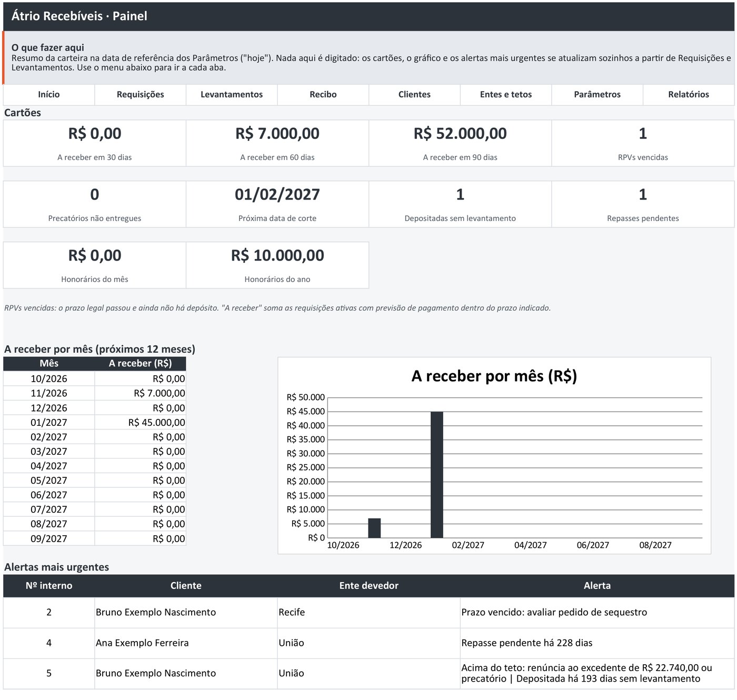The height and width of the screenshot is (700, 737).
Task: Navigate to the Recibo sheet
Action: coord(323,95)
